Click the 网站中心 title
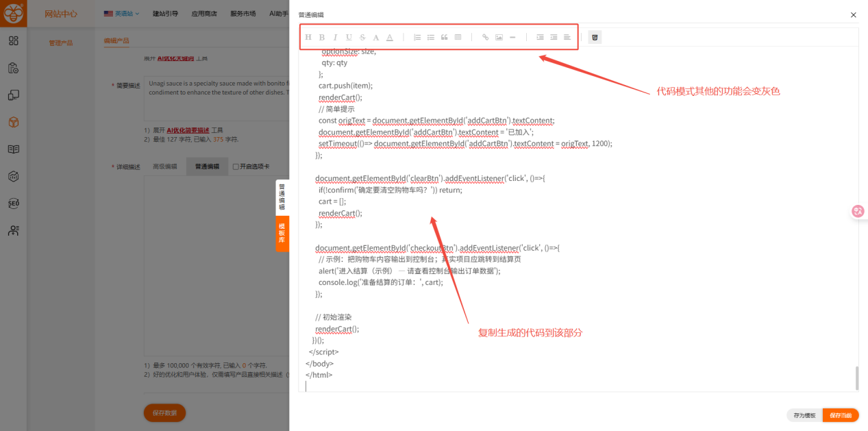 (x=61, y=14)
